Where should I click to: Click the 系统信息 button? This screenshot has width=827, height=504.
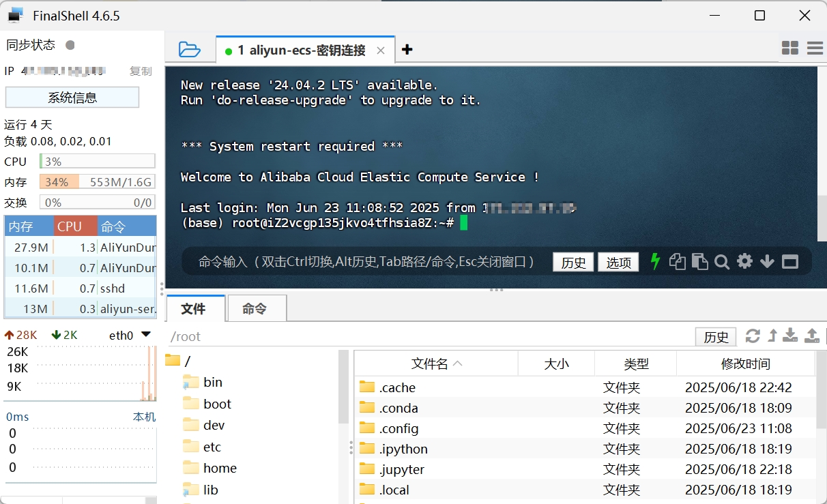click(x=72, y=98)
